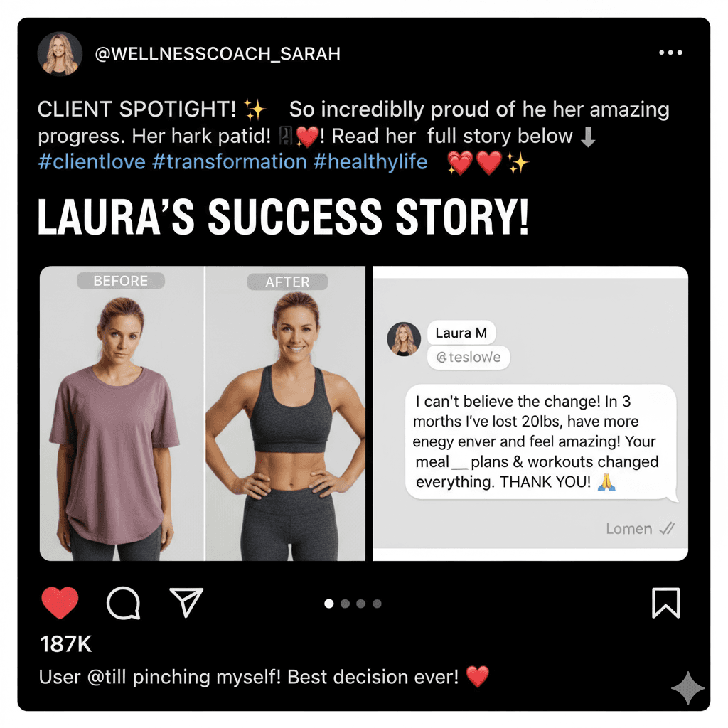
Task: Unlike the post via red heart icon
Action: point(60,603)
